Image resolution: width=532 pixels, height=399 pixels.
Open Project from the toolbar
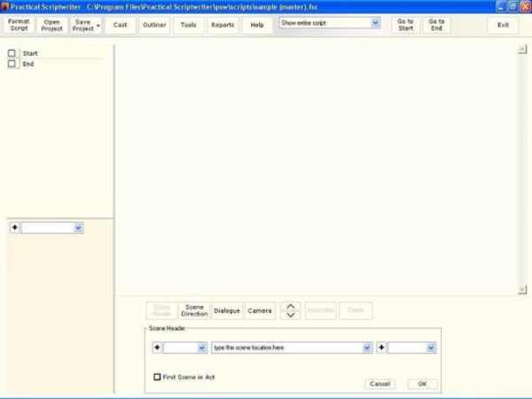coord(52,25)
